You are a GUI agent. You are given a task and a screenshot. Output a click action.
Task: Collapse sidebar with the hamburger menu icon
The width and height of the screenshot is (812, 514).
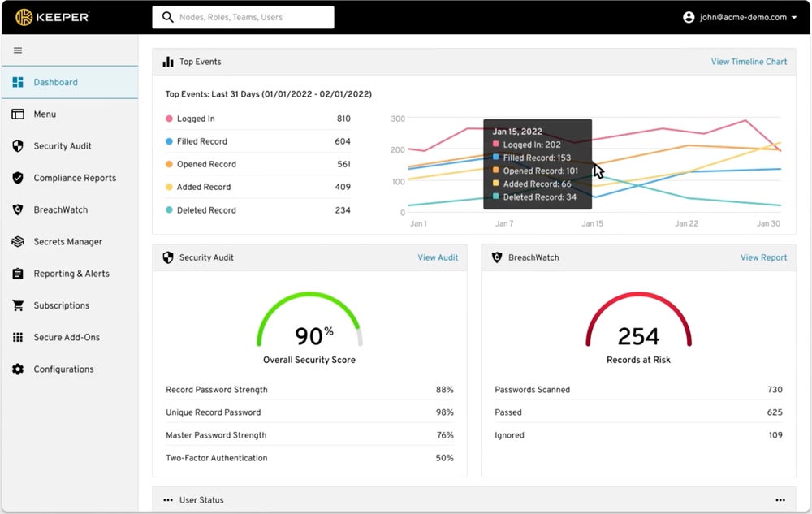click(18, 50)
